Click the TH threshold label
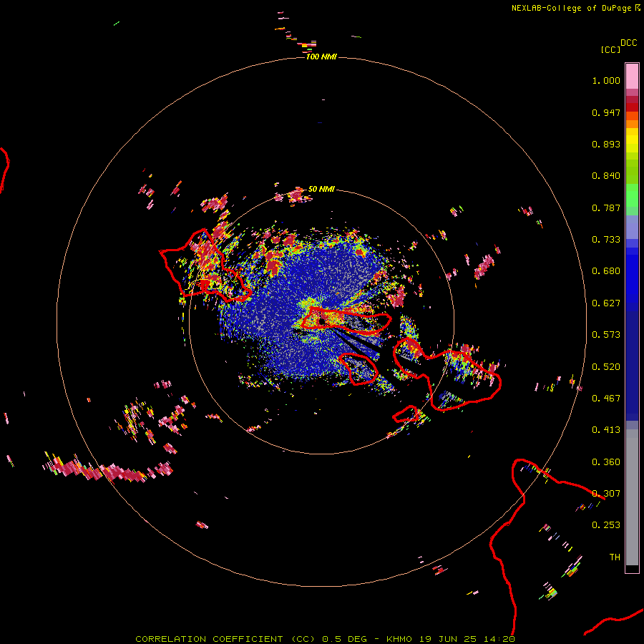 (x=615, y=557)
